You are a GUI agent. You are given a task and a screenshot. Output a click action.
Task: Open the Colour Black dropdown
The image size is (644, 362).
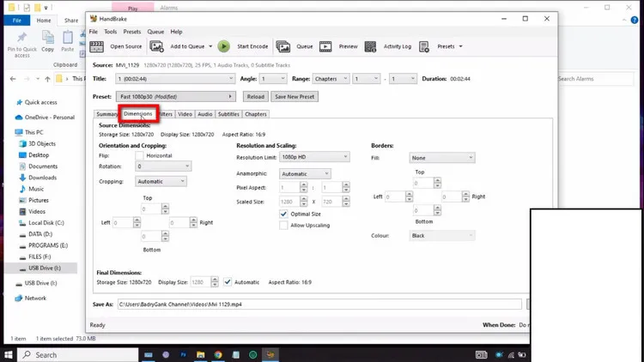point(442,236)
